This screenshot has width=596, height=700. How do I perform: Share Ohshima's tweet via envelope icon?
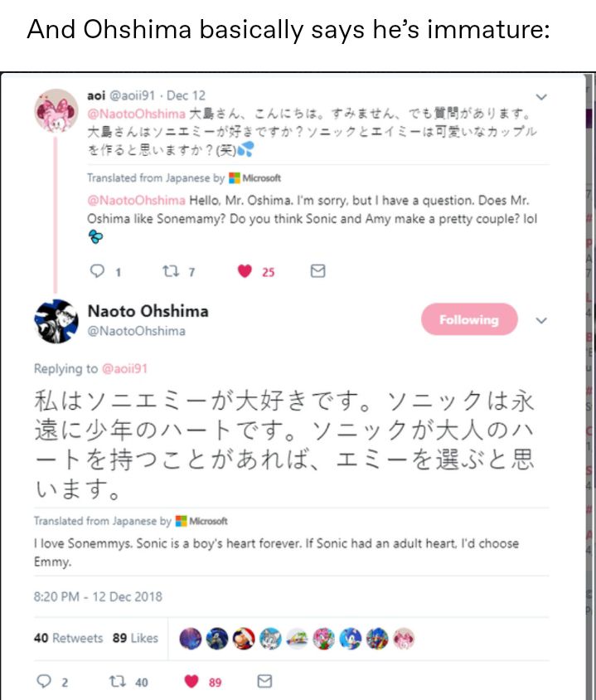click(x=264, y=681)
